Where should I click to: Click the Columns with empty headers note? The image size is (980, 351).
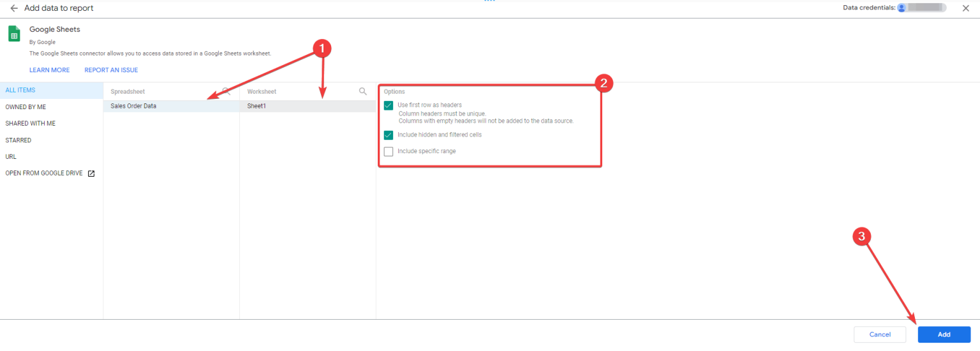click(486, 121)
